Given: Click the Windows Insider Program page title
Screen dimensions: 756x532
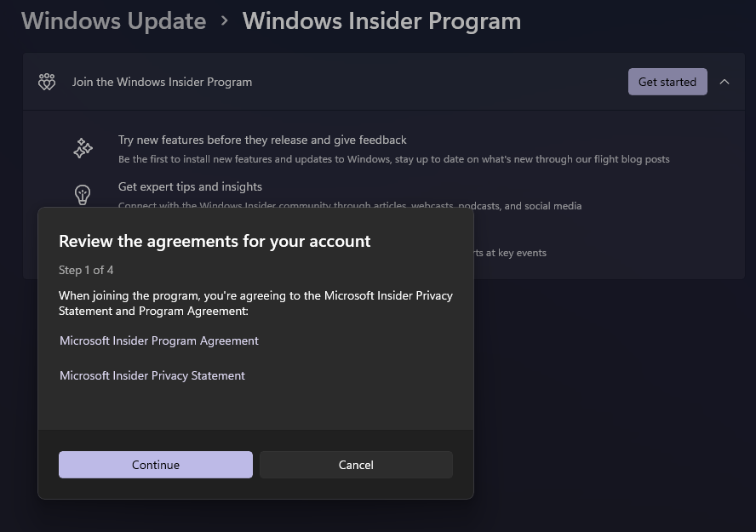Looking at the screenshot, I should (381, 21).
